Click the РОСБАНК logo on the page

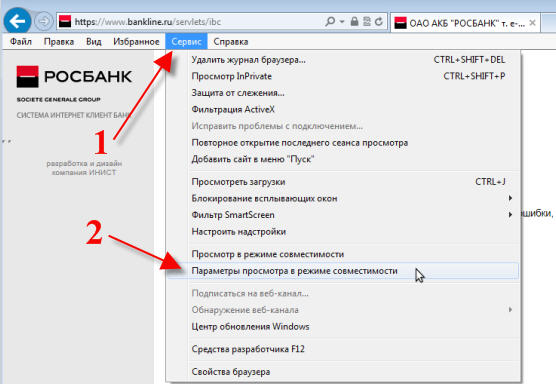click(74, 77)
